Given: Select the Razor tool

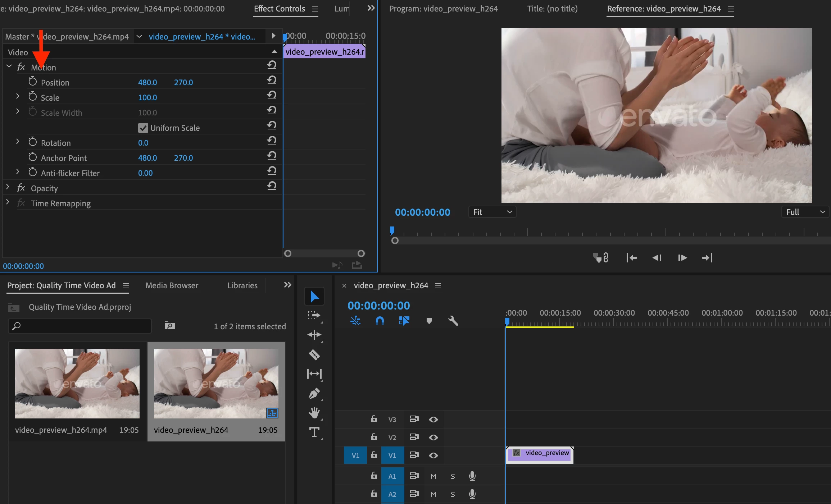Looking at the screenshot, I should (314, 355).
